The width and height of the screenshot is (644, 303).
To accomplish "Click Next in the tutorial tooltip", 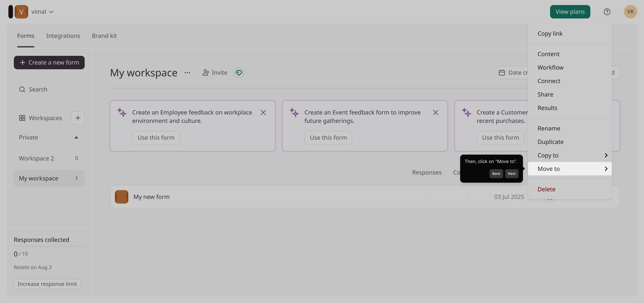I will click(512, 174).
